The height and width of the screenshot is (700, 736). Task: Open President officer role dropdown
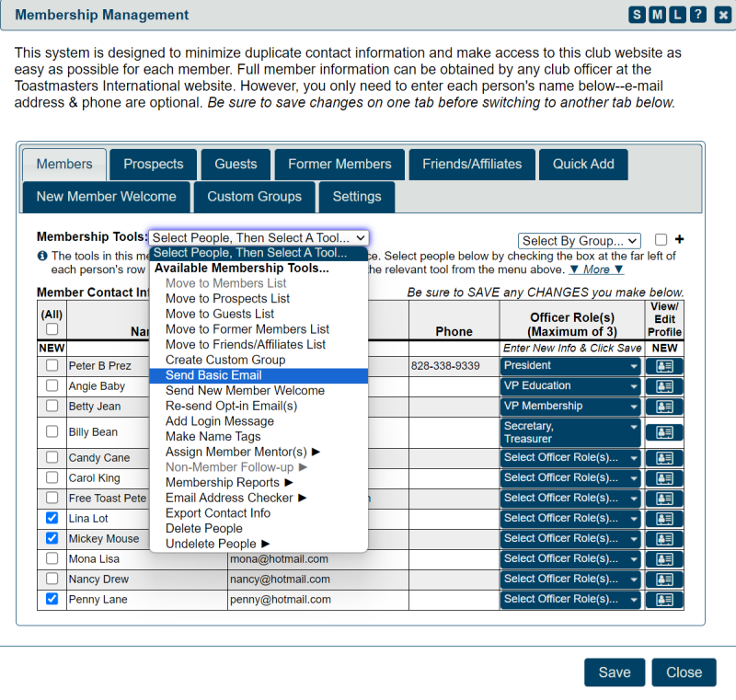coord(570,365)
